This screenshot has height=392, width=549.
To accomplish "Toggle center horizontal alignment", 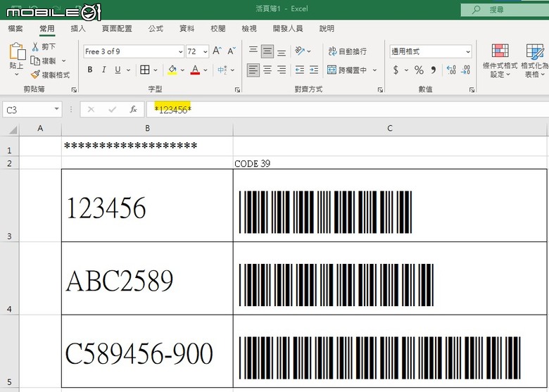I will (267, 70).
